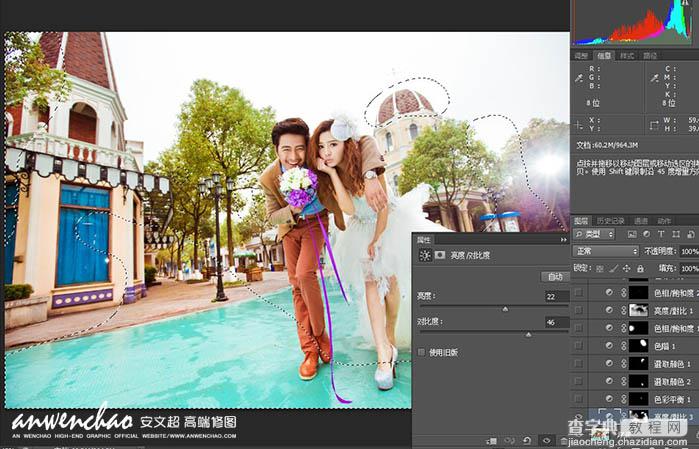This screenshot has width=699, height=449.
Task: Click the 亮度 value field showing 22
Action: pos(557,296)
